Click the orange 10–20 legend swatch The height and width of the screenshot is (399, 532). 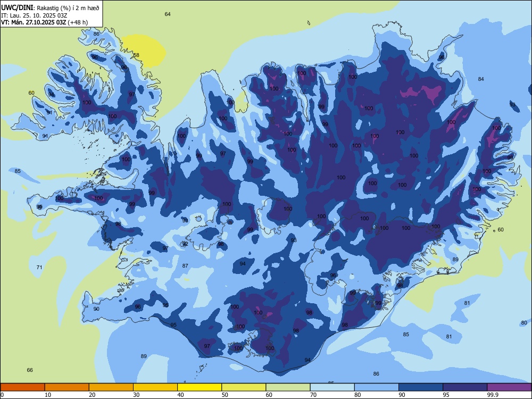point(67,387)
